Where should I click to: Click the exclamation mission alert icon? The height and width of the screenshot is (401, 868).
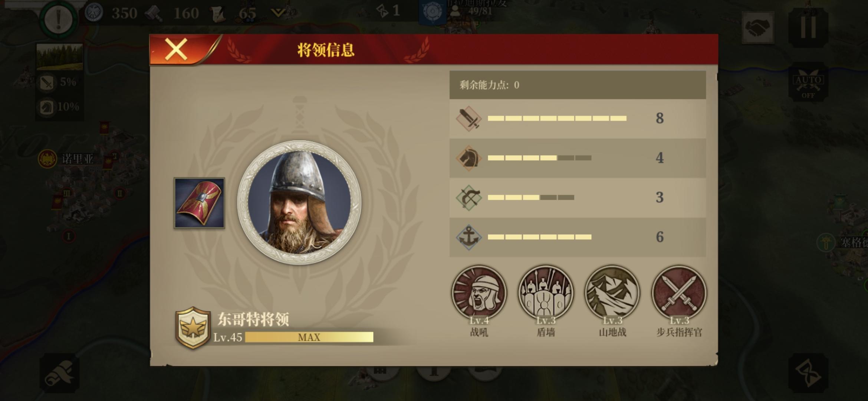tap(58, 19)
